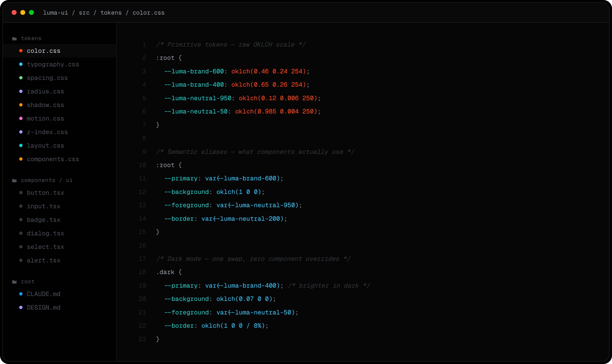Click the pink dot beside motion.css
612x364 pixels.
coord(21,118)
